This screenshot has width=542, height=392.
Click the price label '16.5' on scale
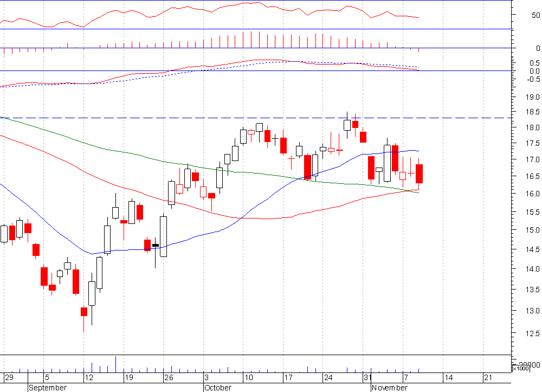[x=532, y=176]
